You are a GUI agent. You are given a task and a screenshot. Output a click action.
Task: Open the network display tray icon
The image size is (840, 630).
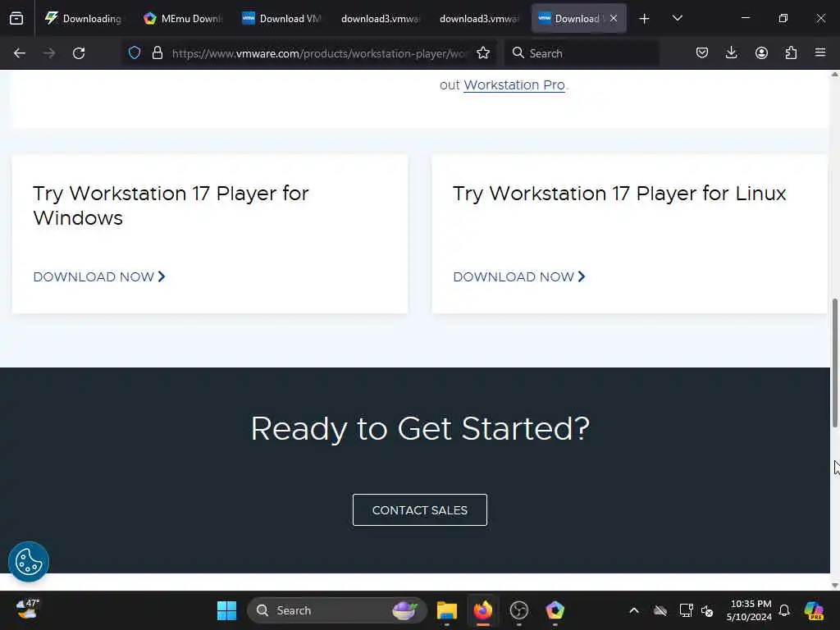click(686, 610)
